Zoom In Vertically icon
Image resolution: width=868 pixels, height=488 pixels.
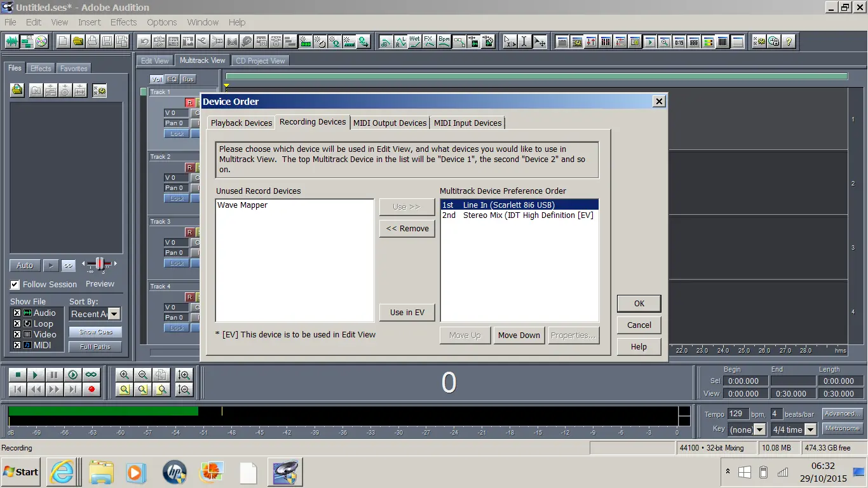(x=184, y=375)
